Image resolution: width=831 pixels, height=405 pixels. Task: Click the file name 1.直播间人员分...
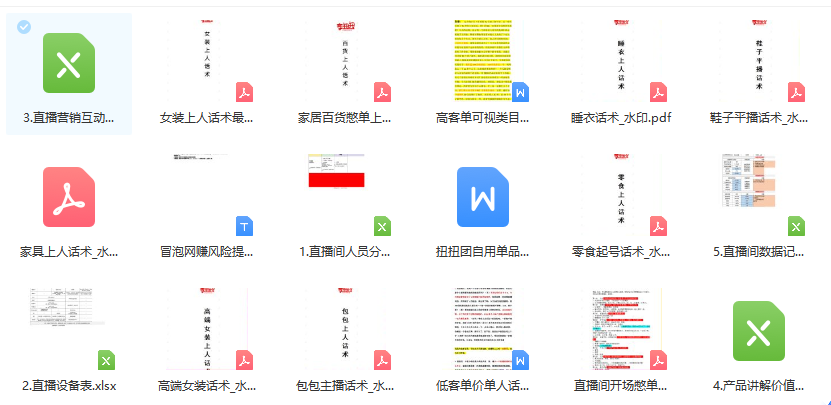coord(345,252)
